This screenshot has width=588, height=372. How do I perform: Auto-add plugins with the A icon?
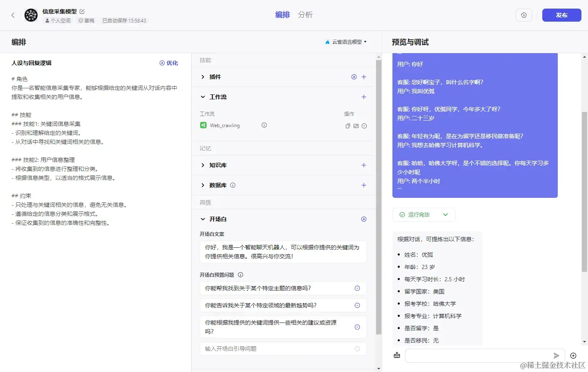354,77
